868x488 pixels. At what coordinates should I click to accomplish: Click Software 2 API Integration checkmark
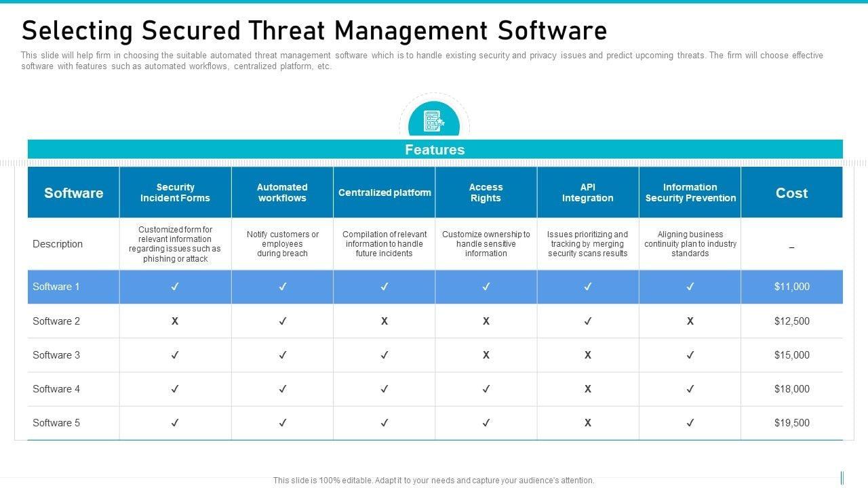pyautogui.click(x=588, y=321)
